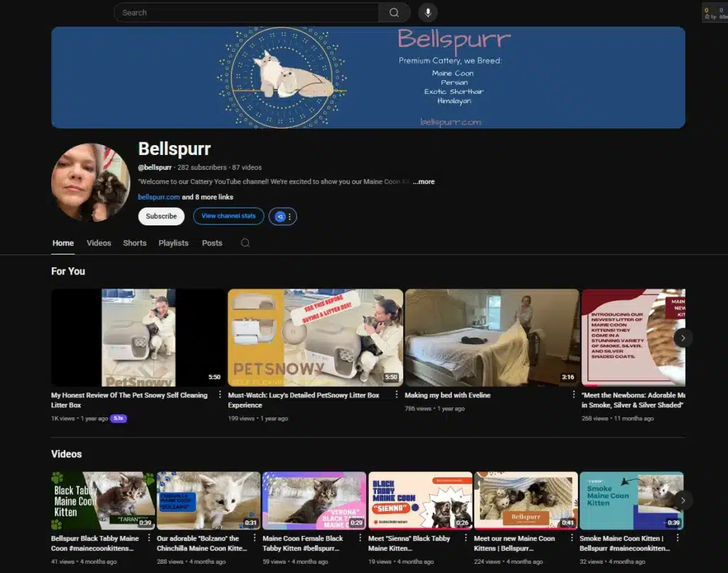The image size is (728, 573).
Task: Open 'My Honest Review Of The Pet Snowy' title
Action: (x=129, y=400)
